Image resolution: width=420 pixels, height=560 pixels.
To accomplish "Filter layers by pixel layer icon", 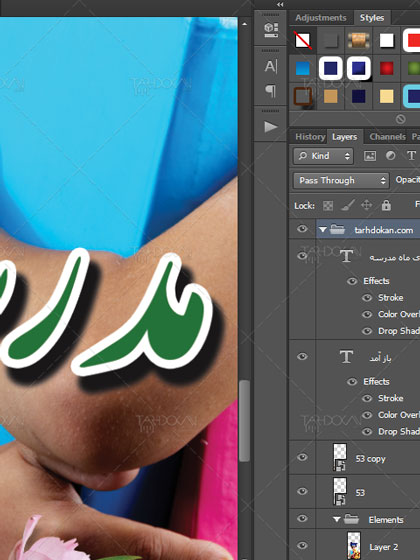I will click(370, 156).
